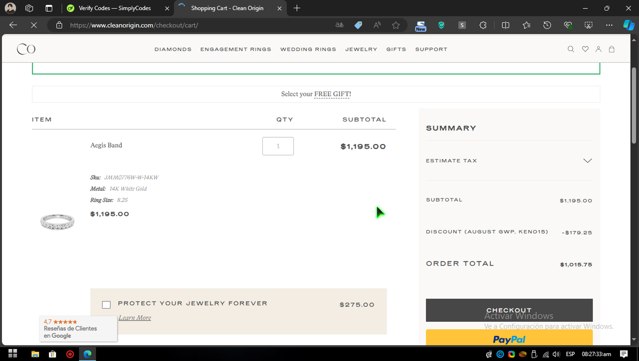This screenshot has width=639, height=361.
Task: Open split screen icon in toolbar
Action: [x=505, y=25]
